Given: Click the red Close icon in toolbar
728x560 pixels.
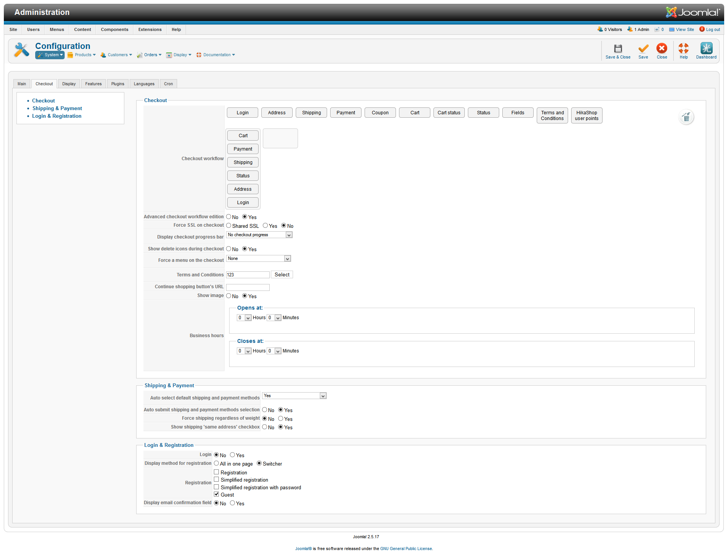Looking at the screenshot, I should point(661,49).
